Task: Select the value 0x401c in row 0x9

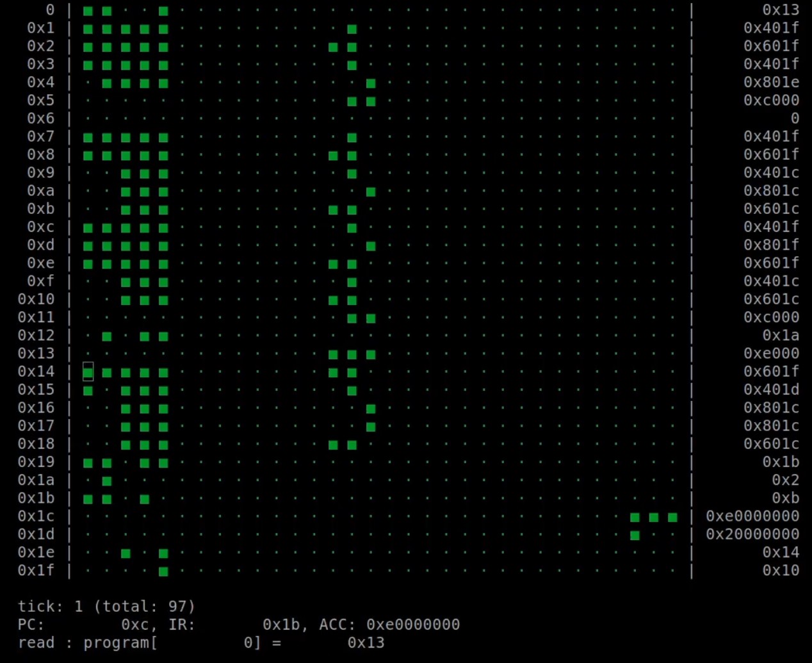Action: (771, 172)
